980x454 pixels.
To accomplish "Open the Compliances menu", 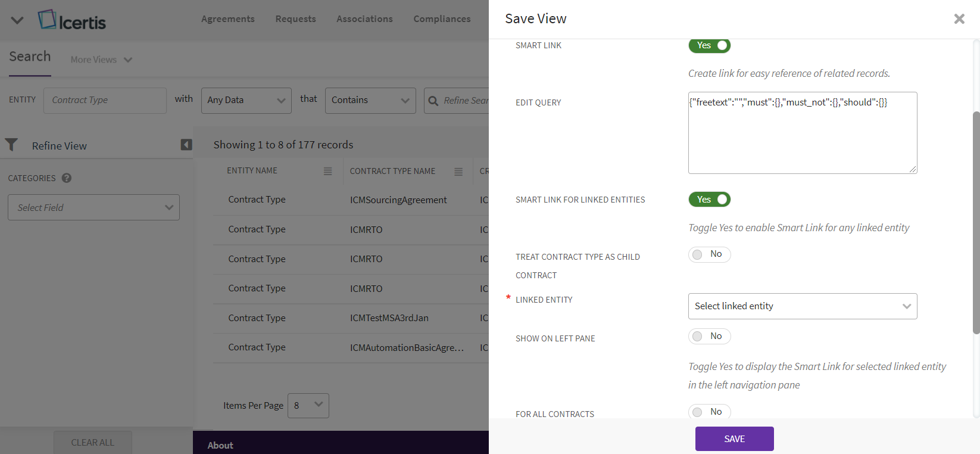I will coord(442,19).
